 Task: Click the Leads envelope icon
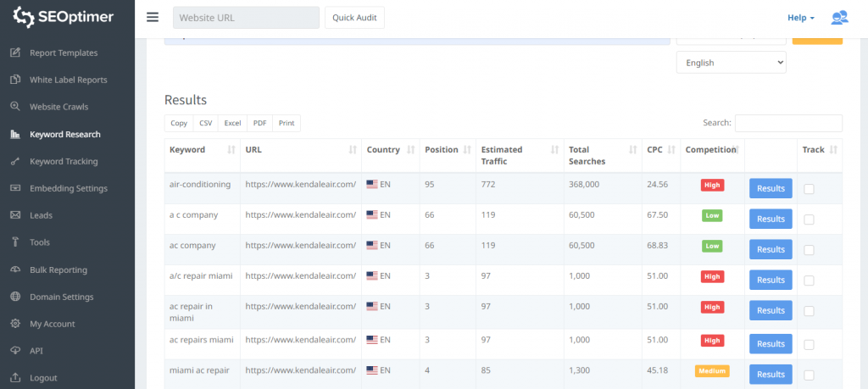pos(14,215)
